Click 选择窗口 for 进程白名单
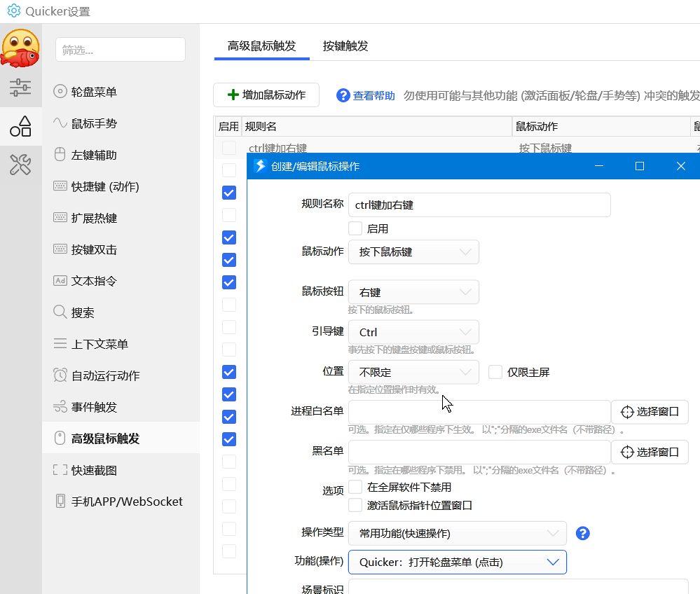 pyautogui.click(x=650, y=412)
